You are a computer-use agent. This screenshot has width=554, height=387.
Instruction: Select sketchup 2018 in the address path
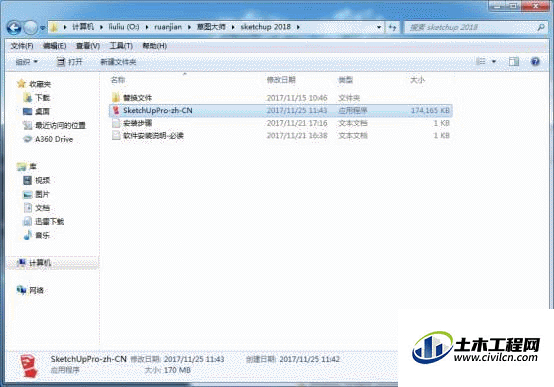click(x=266, y=27)
